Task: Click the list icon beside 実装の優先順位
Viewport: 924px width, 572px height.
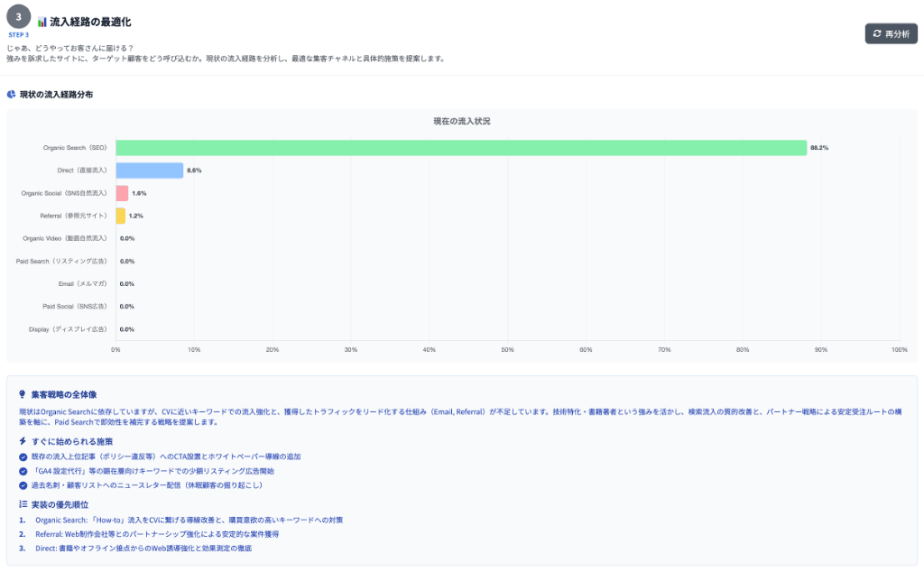Action: coord(23,504)
